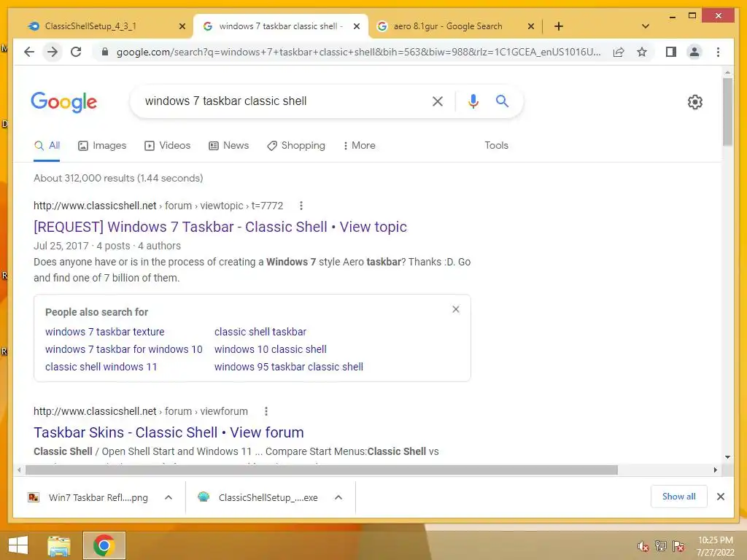Open the volume tray icon
Screen dimensions: 747x560
pos(643,546)
